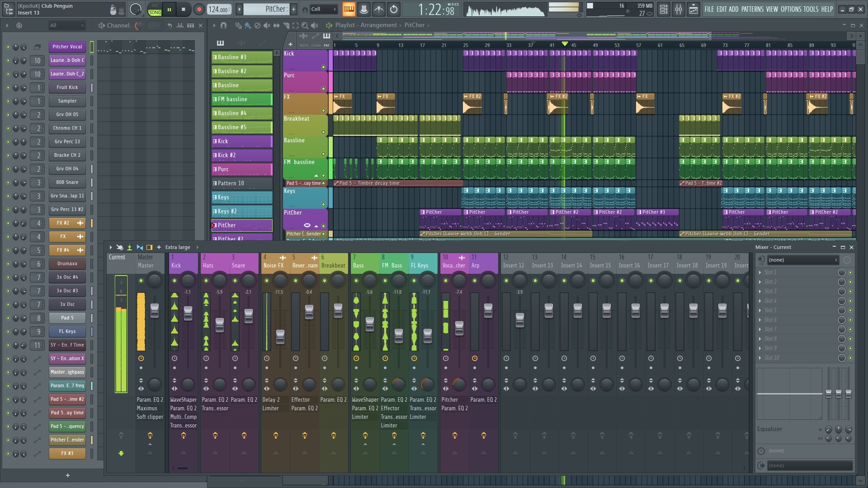Add playlist track item with picker plus
The height and width of the screenshot is (488, 868).
coord(290,44)
